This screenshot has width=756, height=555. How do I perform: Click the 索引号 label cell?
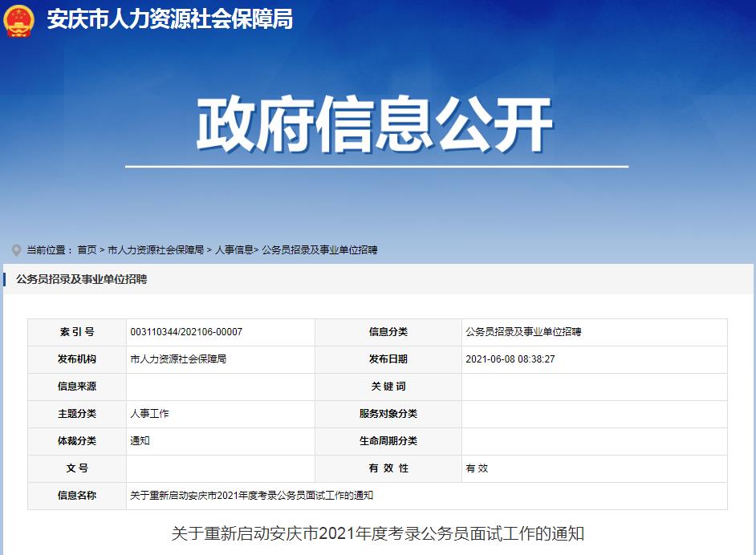[77, 332]
